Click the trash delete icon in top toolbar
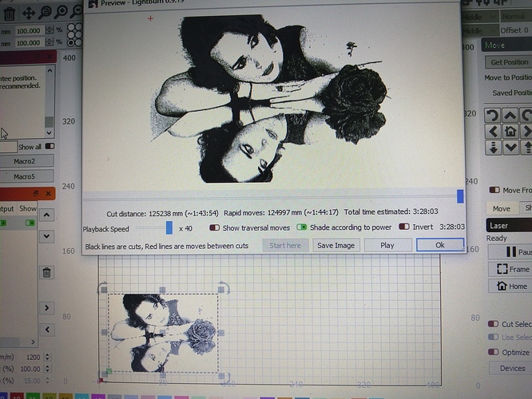Image resolution: width=532 pixels, height=399 pixels. coord(9,14)
